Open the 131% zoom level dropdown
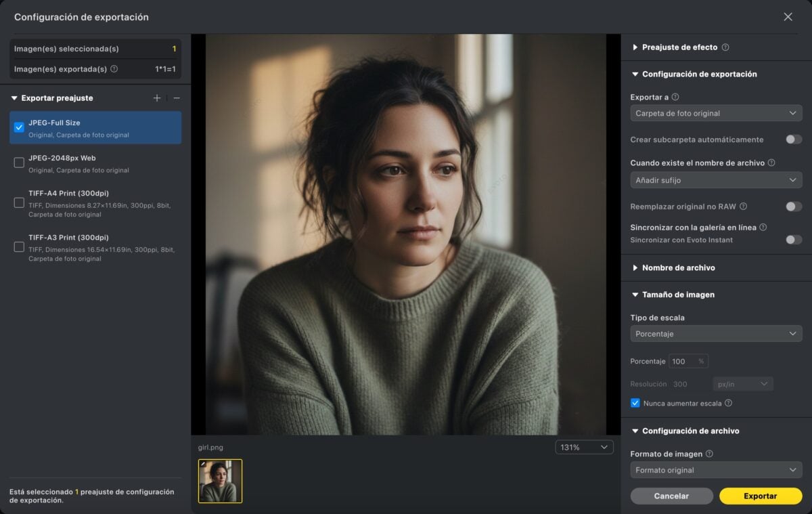Viewport: 812px width, 514px height. [584, 448]
